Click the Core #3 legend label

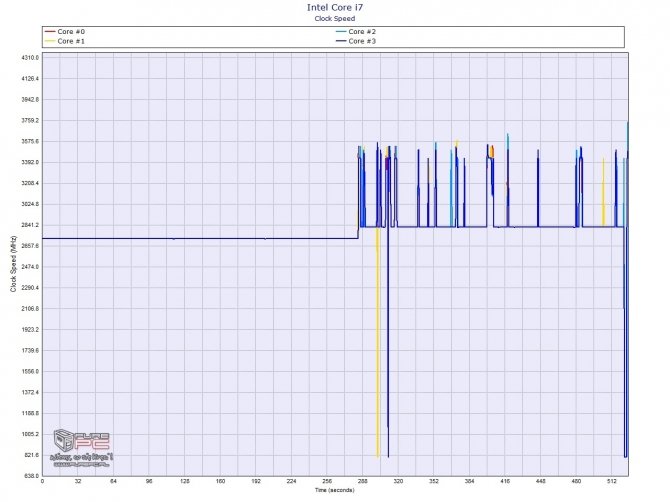(362, 41)
